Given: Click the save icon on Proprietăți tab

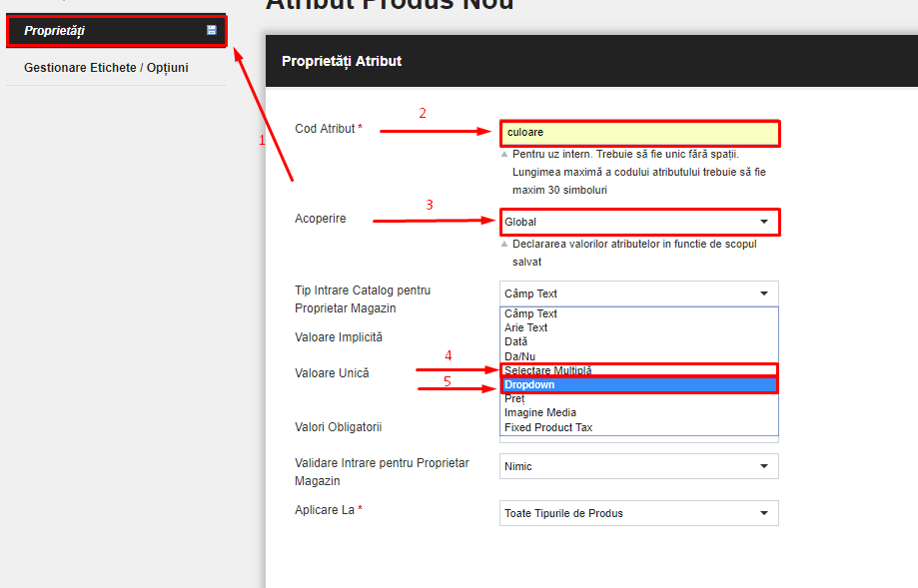Looking at the screenshot, I should (x=212, y=30).
